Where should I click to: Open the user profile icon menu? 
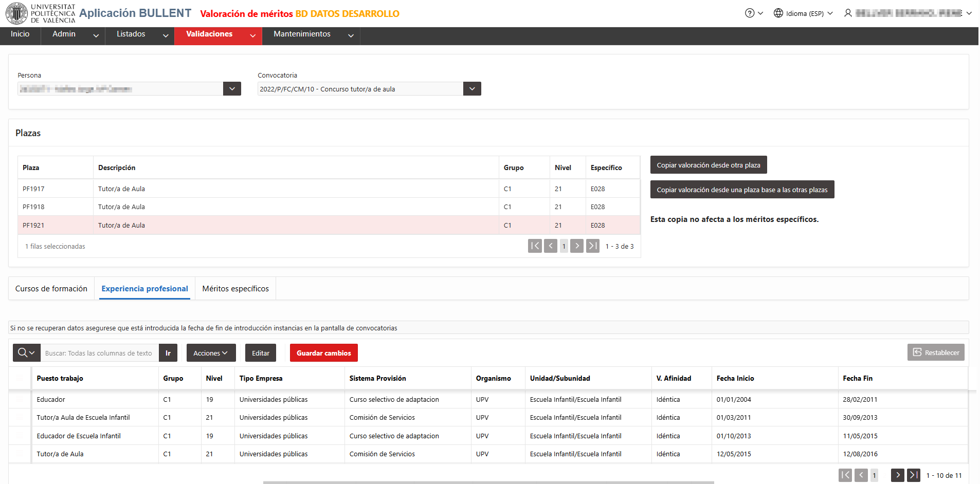point(848,13)
